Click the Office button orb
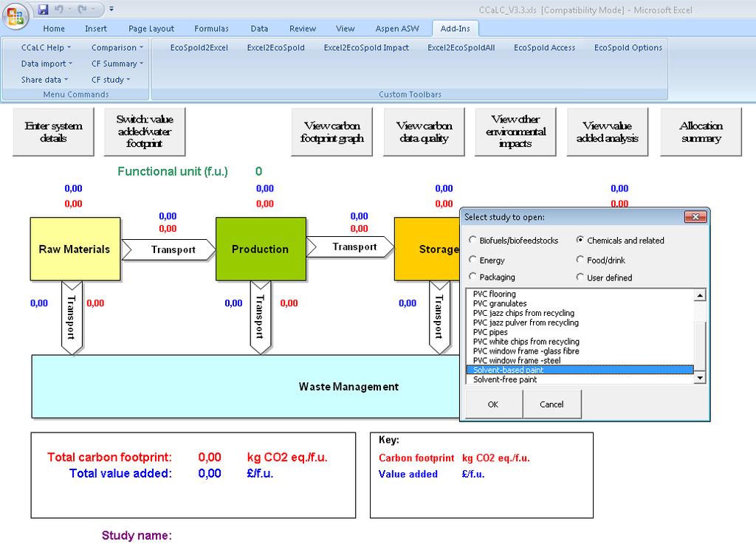Viewport: 756px width, 555px height. [x=16, y=15]
